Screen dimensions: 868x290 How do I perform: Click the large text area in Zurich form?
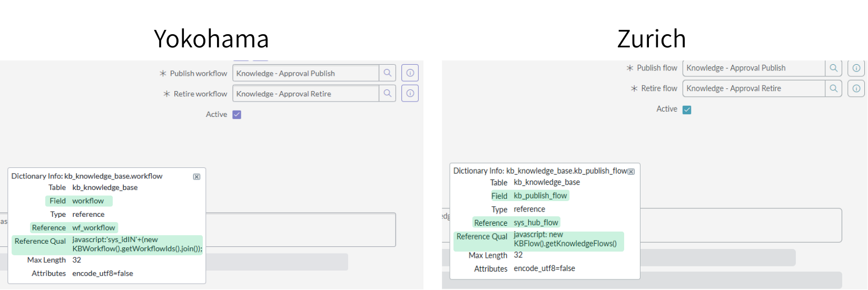pos(741,225)
